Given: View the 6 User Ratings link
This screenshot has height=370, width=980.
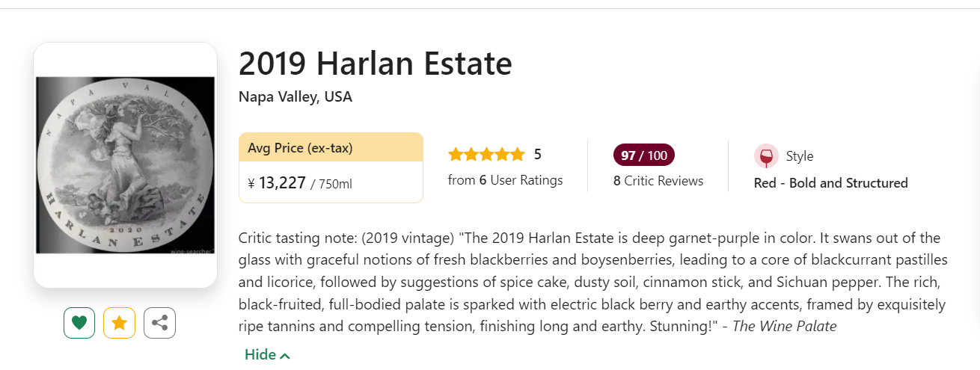Looking at the screenshot, I should pyautogui.click(x=505, y=180).
